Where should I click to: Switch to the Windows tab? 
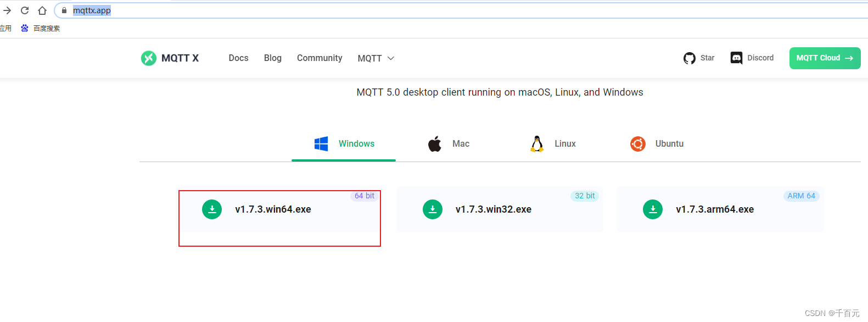coord(344,144)
